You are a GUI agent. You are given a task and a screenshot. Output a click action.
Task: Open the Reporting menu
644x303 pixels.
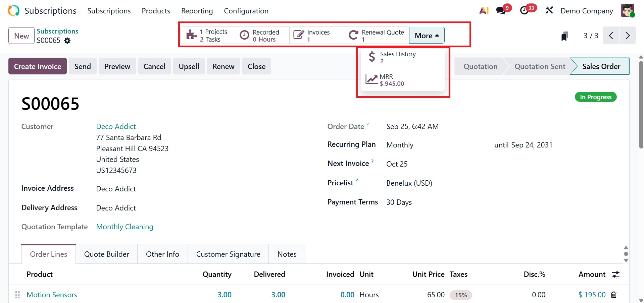click(197, 11)
